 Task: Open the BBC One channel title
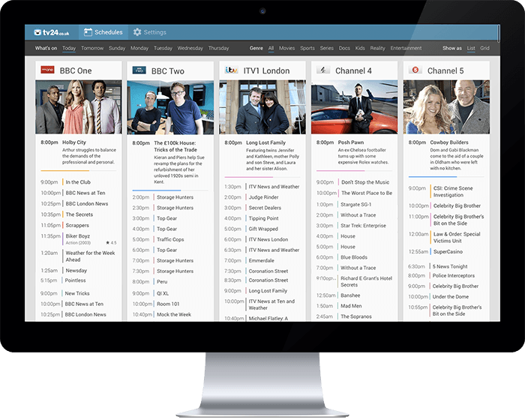[76, 70]
